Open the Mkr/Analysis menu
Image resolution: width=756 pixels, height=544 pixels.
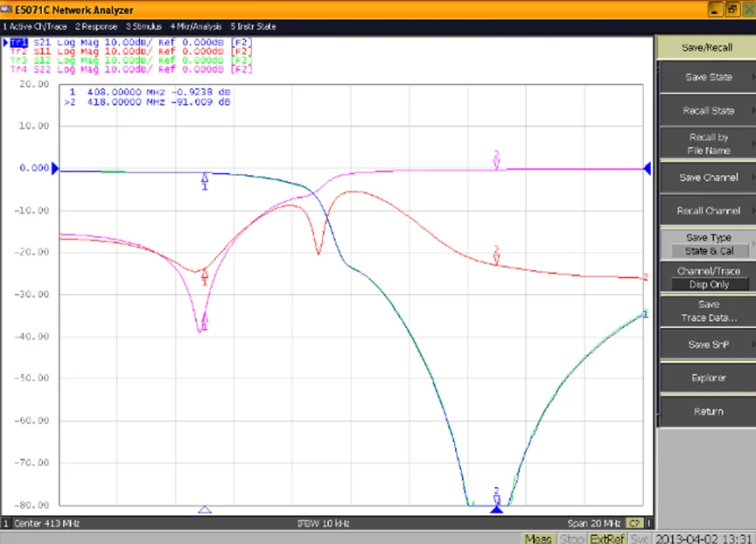click(x=197, y=26)
